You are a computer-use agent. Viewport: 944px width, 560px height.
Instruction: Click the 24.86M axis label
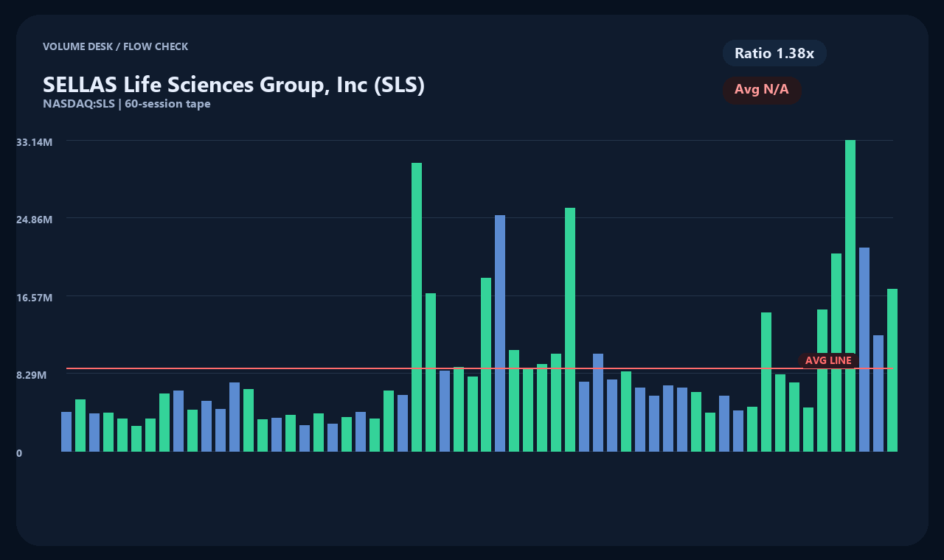coord(34,220)
